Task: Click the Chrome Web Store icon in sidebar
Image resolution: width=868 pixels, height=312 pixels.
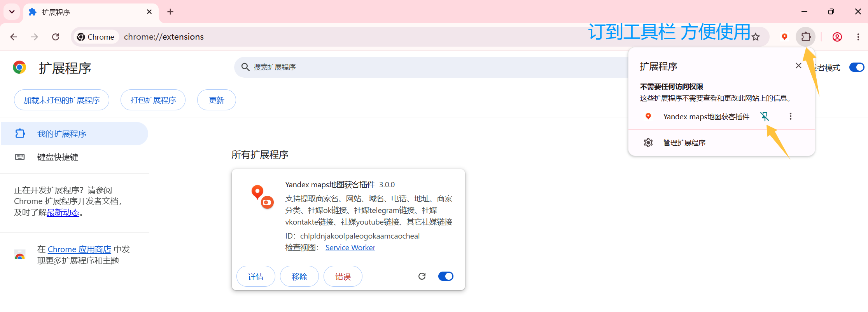Action: tap(20, 255)
